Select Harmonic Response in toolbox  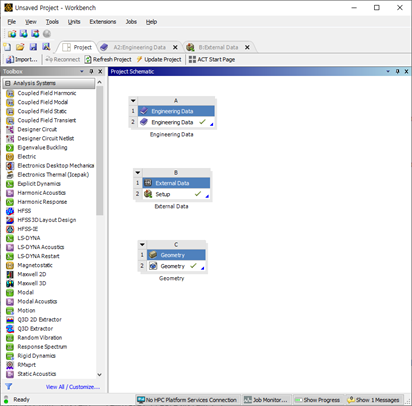(x=42, y=202)
